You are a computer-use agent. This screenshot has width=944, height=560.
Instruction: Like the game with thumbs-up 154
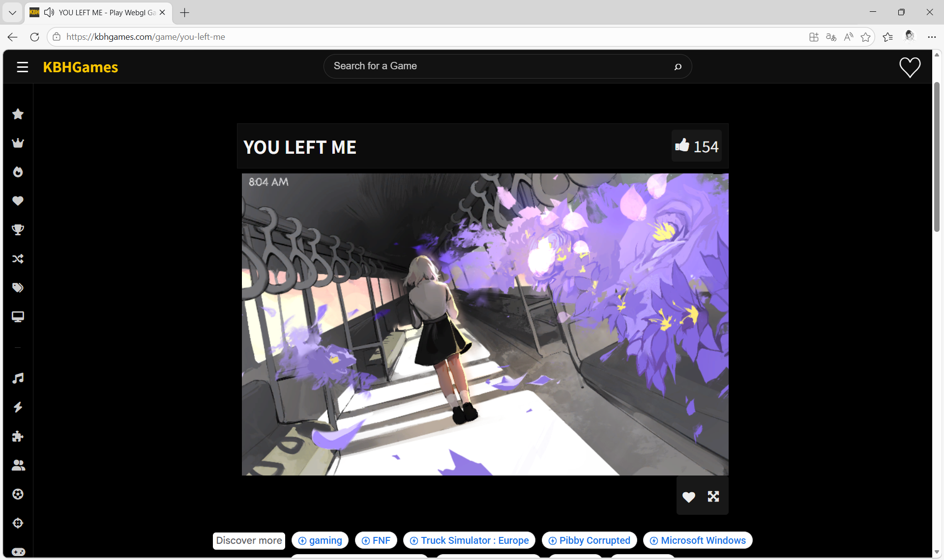697,146
